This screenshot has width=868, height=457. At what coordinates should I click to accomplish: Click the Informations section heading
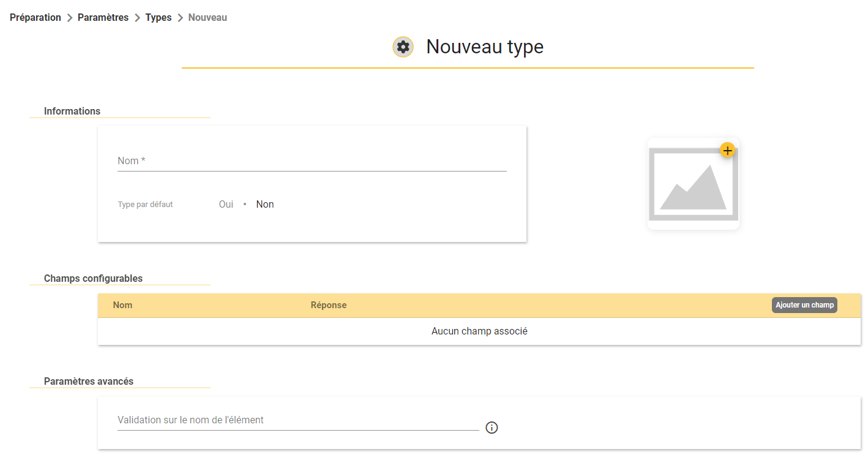(72, 111)
